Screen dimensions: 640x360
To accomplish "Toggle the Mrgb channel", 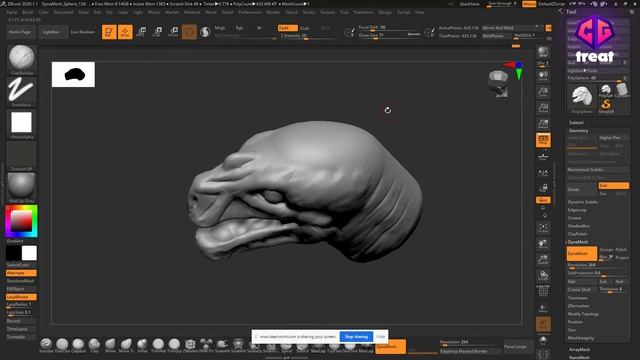I will (220, 28).
